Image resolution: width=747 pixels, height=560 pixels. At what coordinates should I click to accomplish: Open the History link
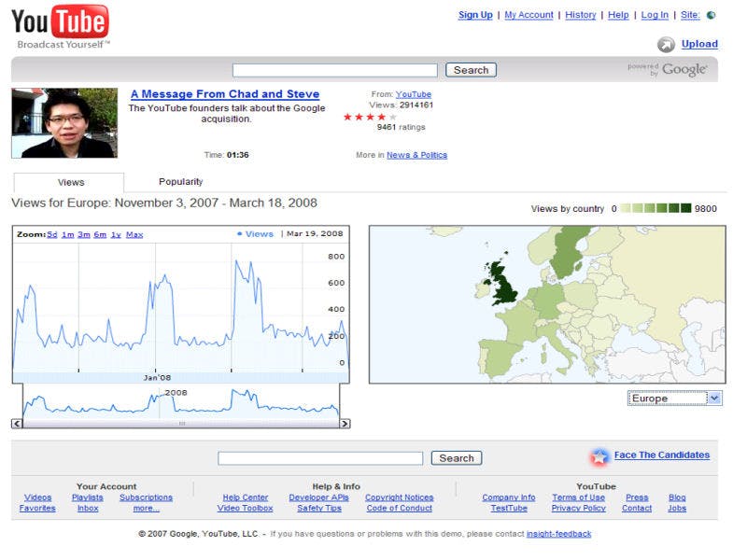pyautogui.click(x=580, y=15)
